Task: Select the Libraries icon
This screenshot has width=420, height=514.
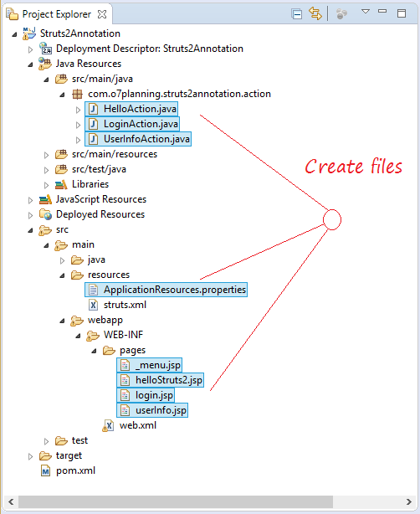Action: 61,184
